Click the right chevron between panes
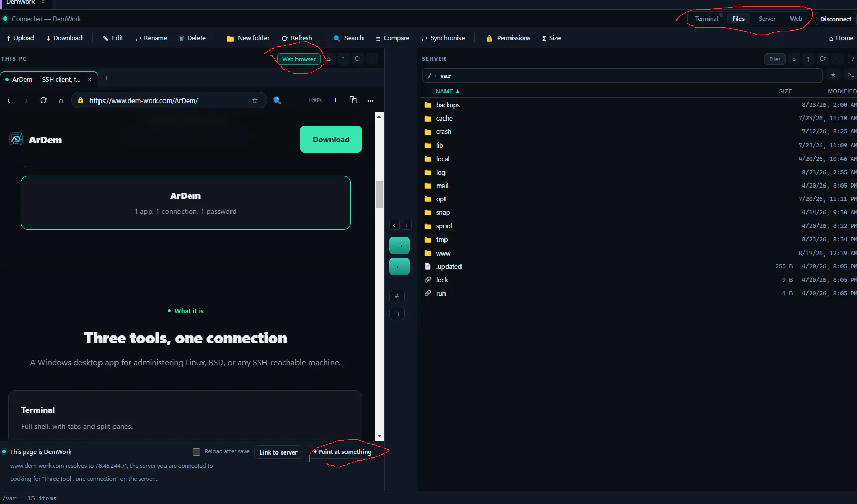Image resolution: width=857 pixels, height=504 pixels. [x=407, y=225]
